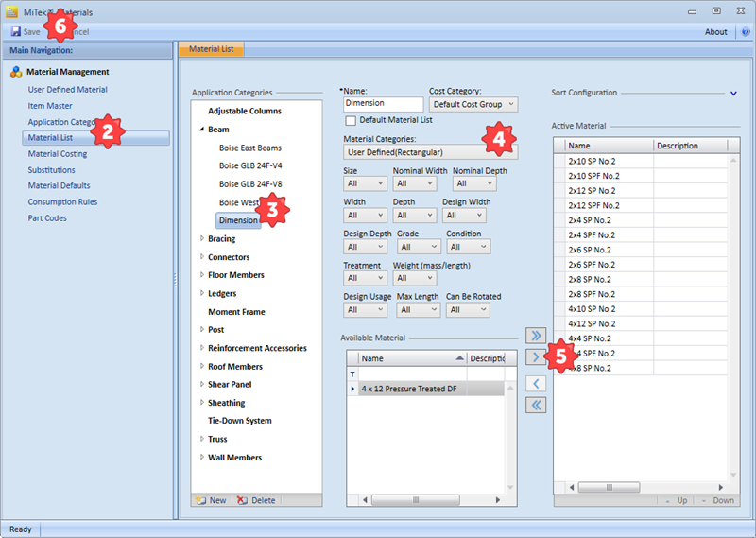
Task: Open Consumption Rules navigation item
Action: click(x=62, y=202)
